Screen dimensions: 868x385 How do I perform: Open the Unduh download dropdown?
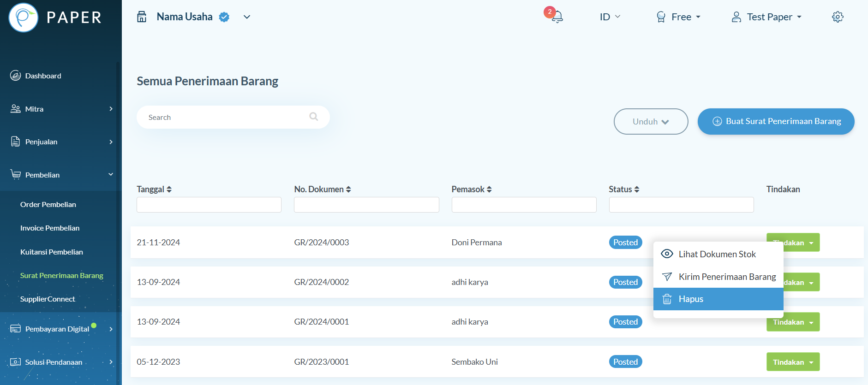pyautogui.click(x=651, y=122)
